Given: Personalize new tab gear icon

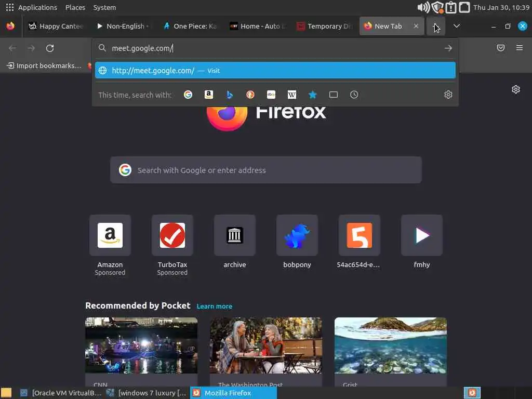Looking at the screenshot, I should 516,89.
